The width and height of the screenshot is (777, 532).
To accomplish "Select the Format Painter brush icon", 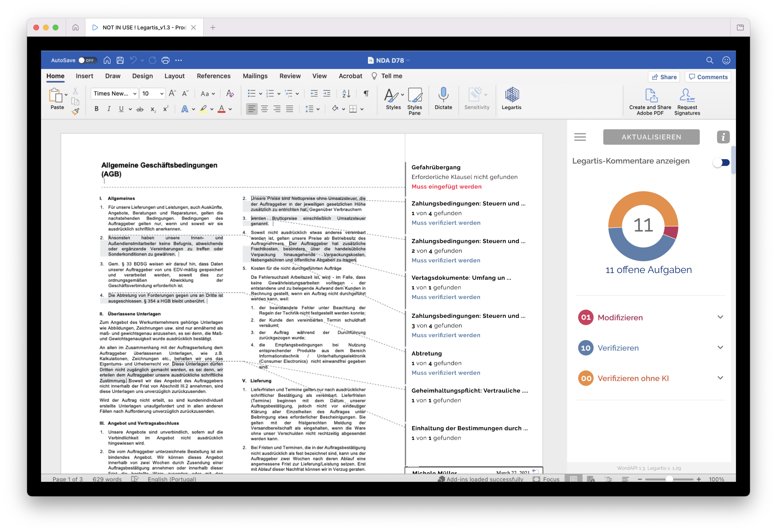I will [76, 112].
